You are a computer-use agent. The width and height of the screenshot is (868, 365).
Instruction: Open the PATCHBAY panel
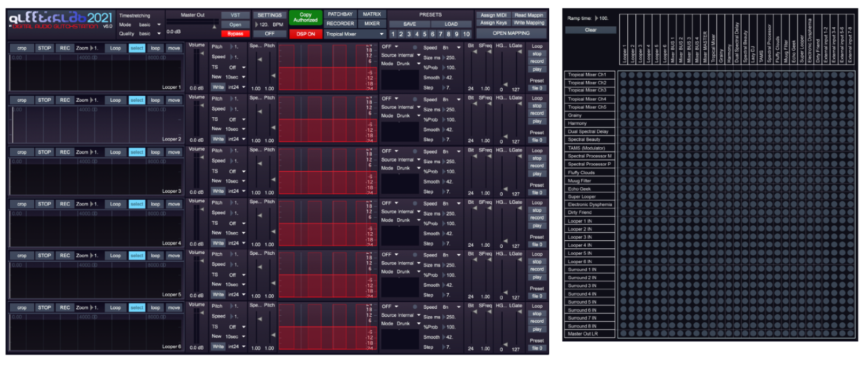tap(340, 14)
